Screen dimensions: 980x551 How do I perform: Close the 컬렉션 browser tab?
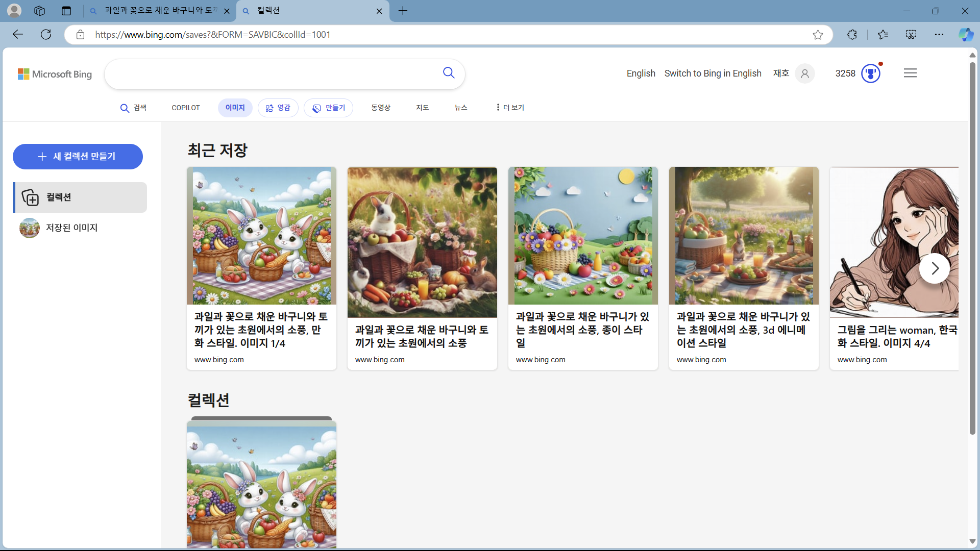[x=379, y=11]
